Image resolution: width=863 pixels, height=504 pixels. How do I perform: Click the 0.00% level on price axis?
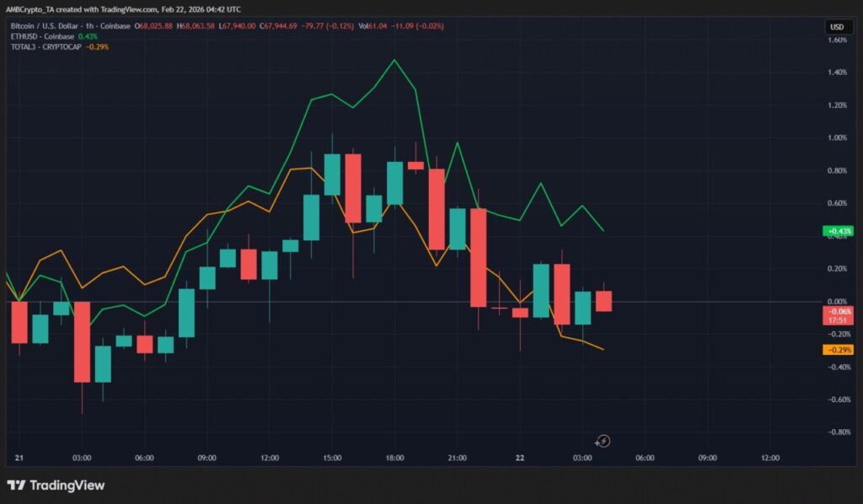click(x=838, y=302)
